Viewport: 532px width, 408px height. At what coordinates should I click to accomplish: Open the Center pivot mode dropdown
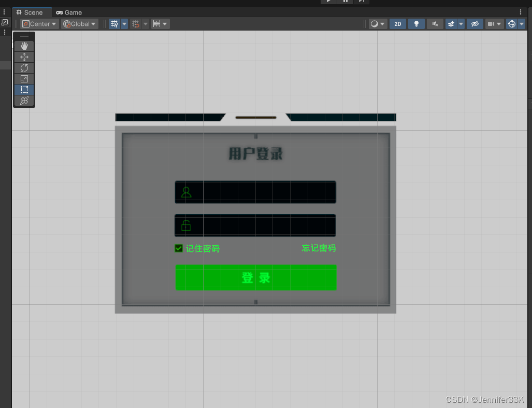39,23
